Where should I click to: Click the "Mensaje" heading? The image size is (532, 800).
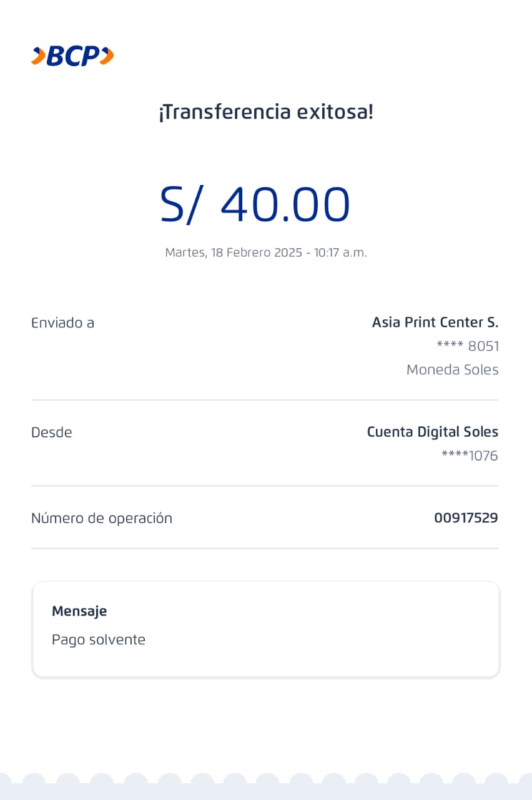point(79,611)
